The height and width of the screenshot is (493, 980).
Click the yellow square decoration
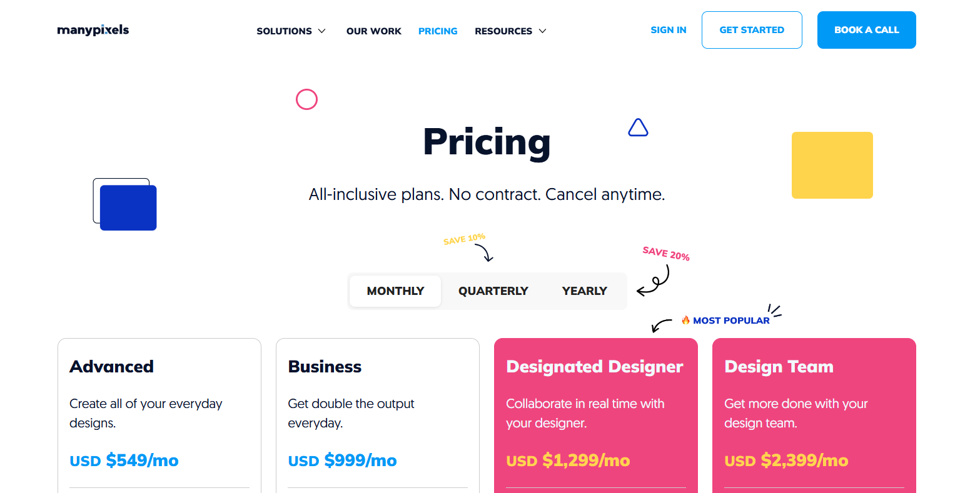pyautogui.click(x=832, y=165)
